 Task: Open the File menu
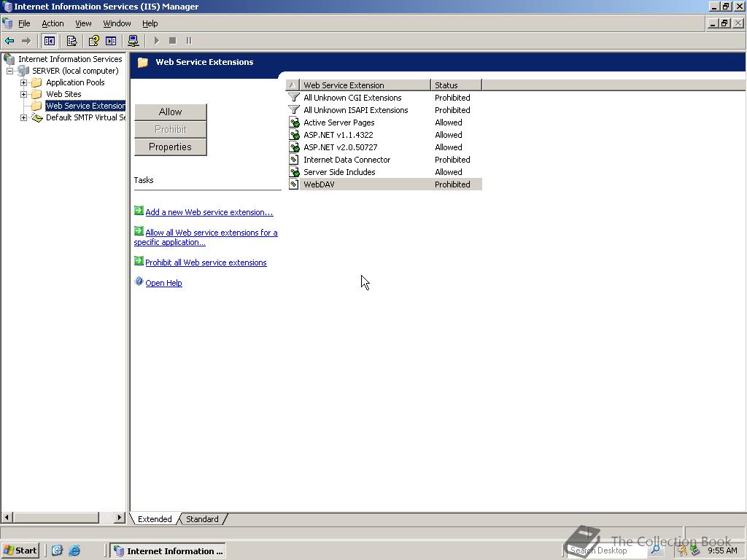click(24, 23)
